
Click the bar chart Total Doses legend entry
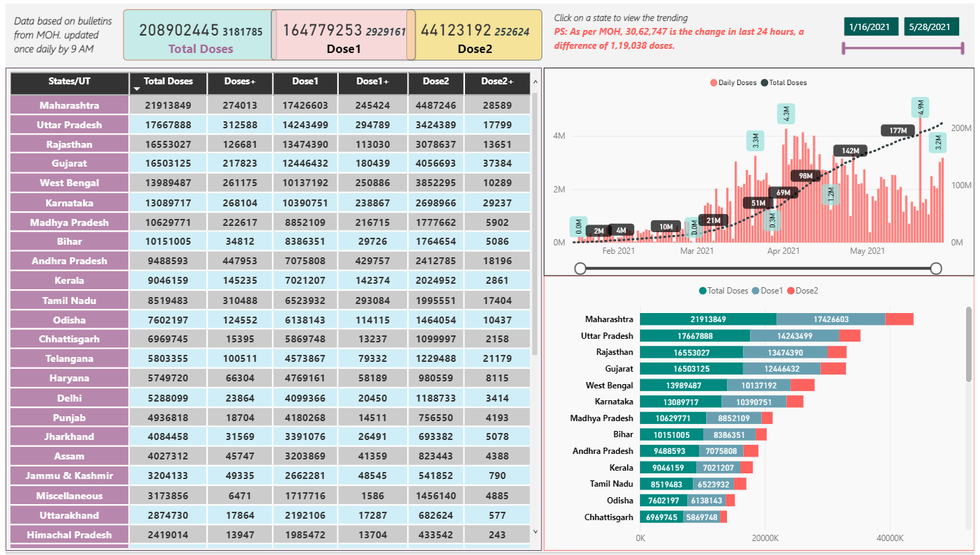coord(723,291)
